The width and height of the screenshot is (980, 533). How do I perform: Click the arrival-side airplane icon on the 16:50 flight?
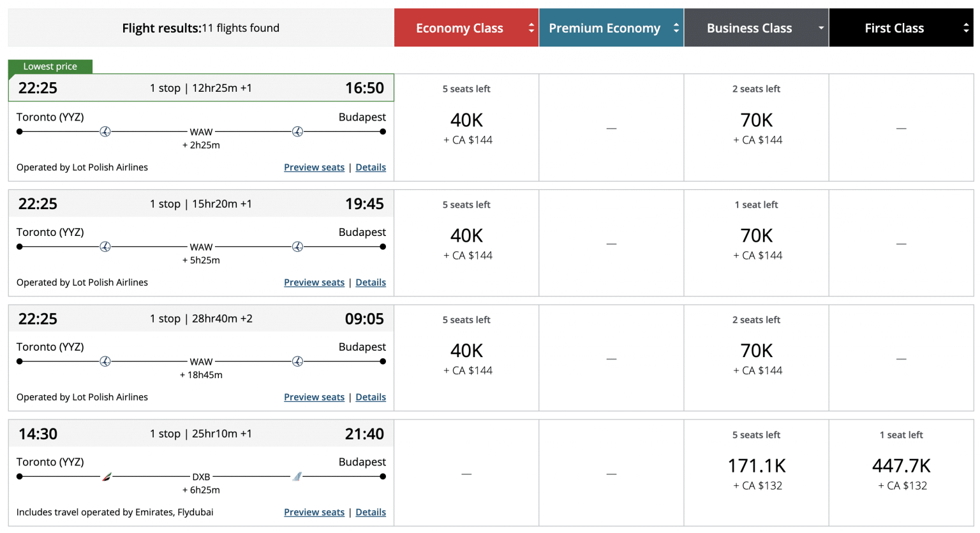(x=297, y=131)
